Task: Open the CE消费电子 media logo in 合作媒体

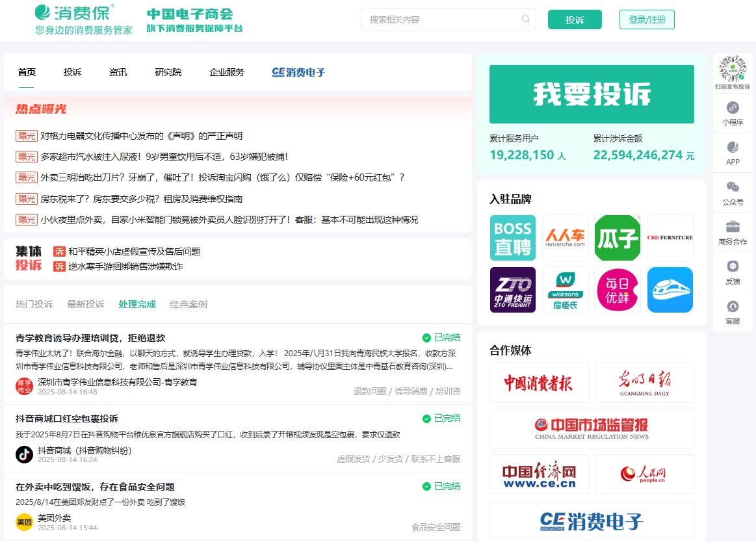Action: click(592, 520)
